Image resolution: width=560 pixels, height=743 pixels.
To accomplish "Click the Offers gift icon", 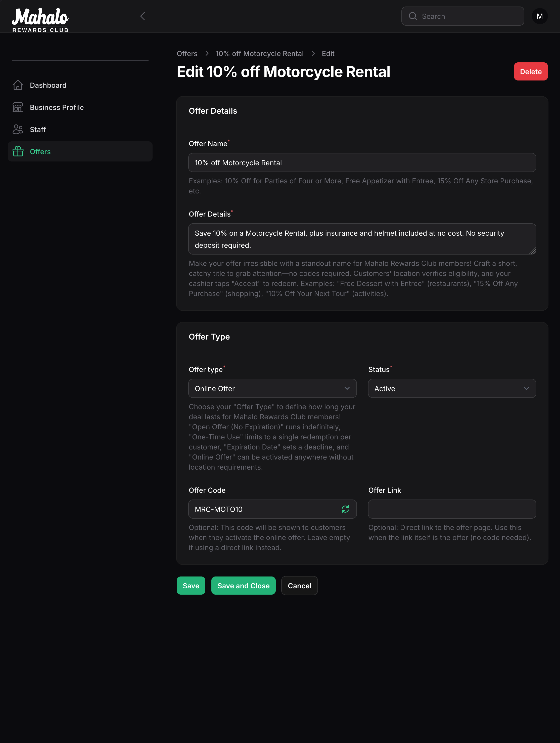I will click(18, 151).
